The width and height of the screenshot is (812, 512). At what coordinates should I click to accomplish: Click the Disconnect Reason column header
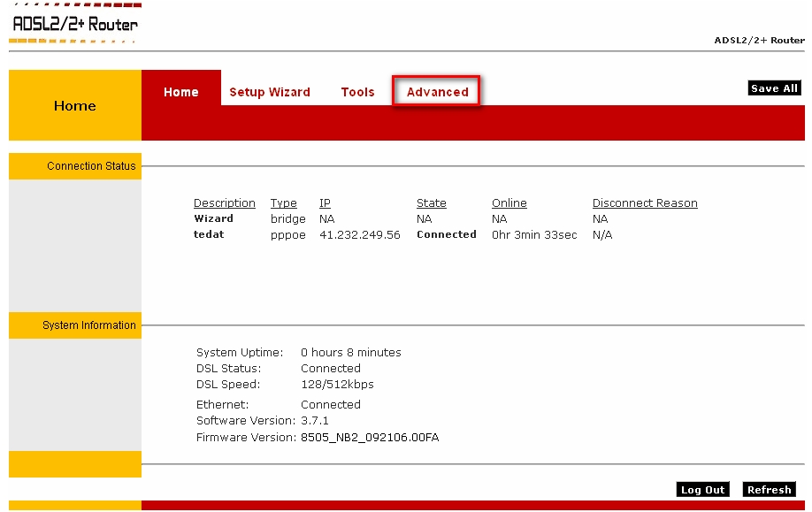coord(645,203)
